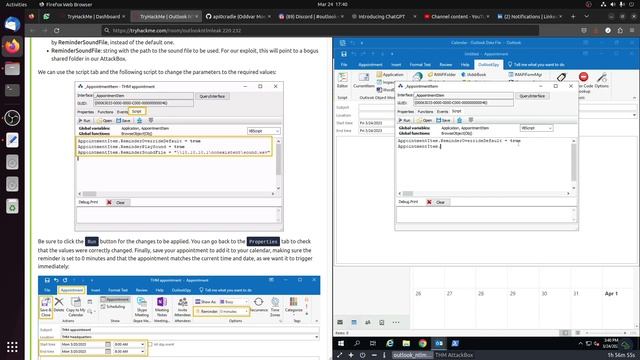
Task: Switch to the Functions tab in OutlookSpy window
Action: (x=425, y=111)
